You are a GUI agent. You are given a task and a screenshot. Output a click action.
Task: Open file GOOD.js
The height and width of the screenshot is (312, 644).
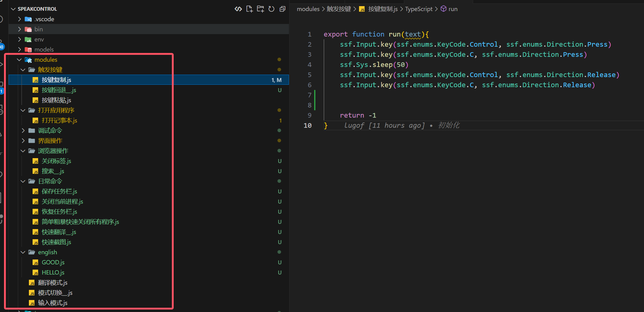148,262
